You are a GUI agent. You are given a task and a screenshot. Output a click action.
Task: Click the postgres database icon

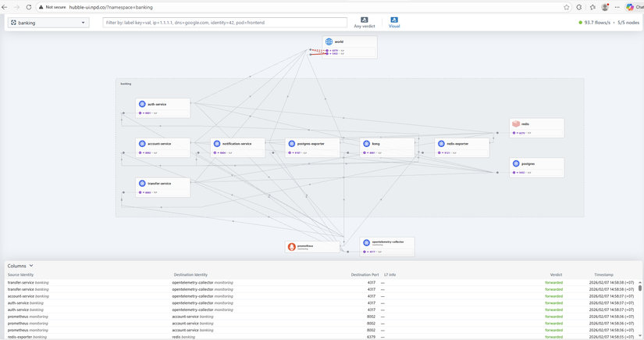pyautogui.click(x=516, y=164)
